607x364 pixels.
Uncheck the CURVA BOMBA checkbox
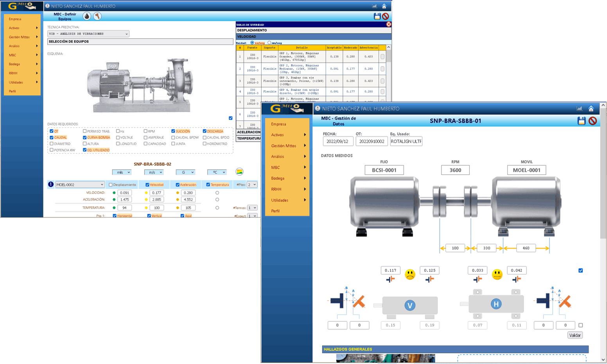click(x=85, y=138)
